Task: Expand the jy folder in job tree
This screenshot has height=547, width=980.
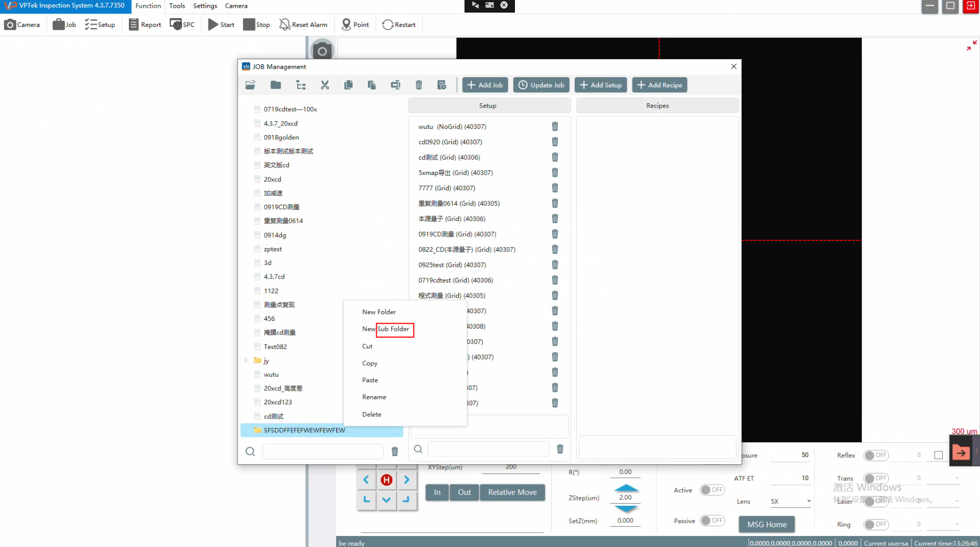Action: [x=246, y=360]
